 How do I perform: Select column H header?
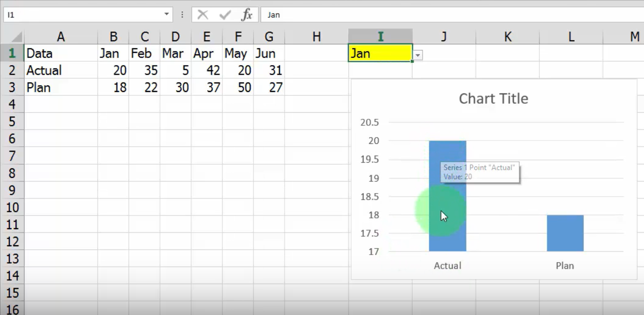click(x=316, y=37)
